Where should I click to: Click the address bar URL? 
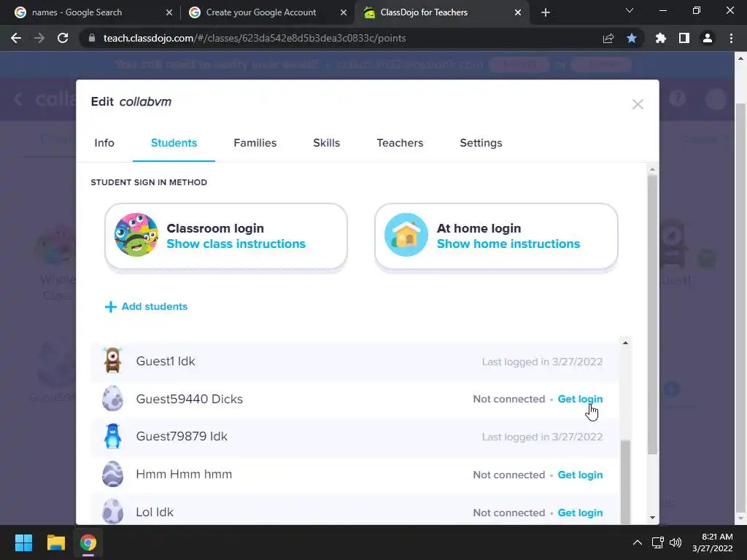pyautogui.click(x=255, y=38)
